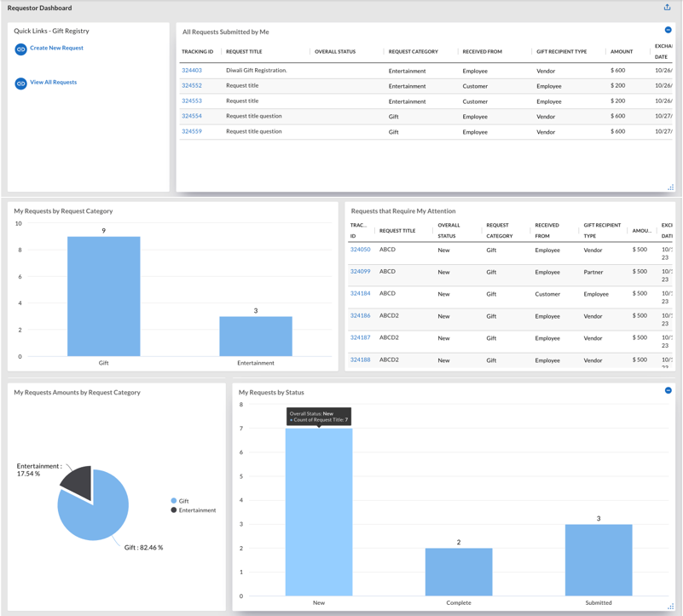Collapse the My Requests by Status panel
Screen dimensions: 683x616
coord(668,390)
